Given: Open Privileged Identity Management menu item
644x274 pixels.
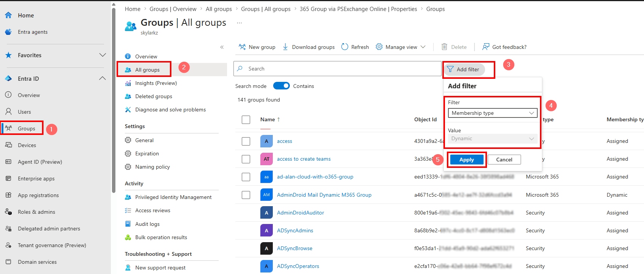Looking at the screenshot, I should [173, 197].
